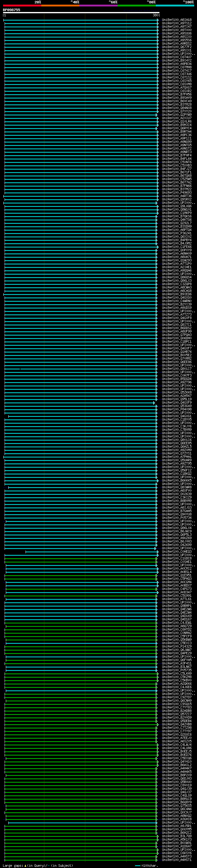Select hit UniRef100_O02639
This screenshot has height=868, width=197.
click(176, 494)
